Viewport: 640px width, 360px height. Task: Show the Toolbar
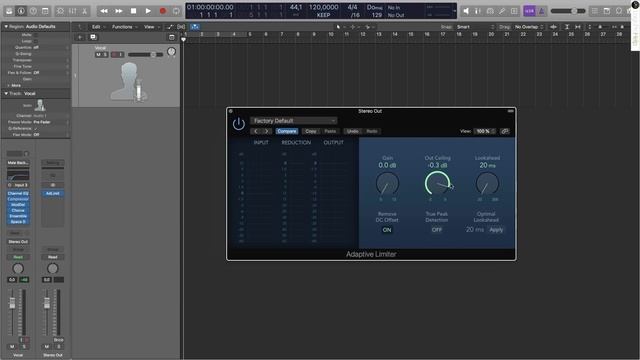click(45, 11)
